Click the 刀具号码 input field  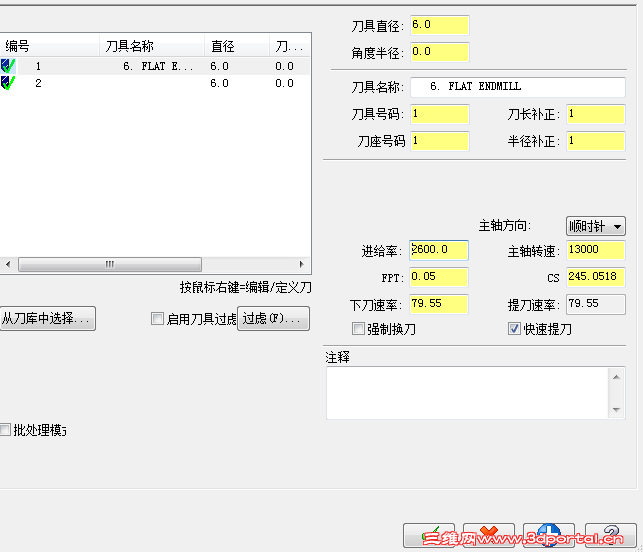coord(440,114)
